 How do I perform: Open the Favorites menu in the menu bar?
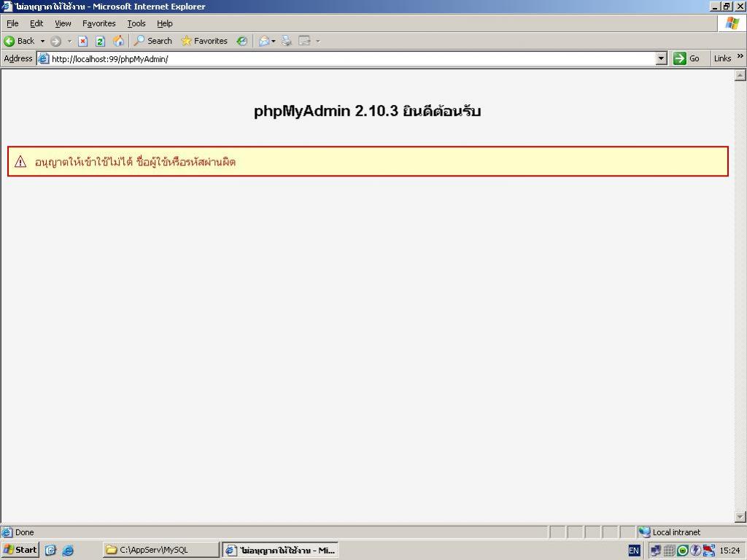pos(99,23)
